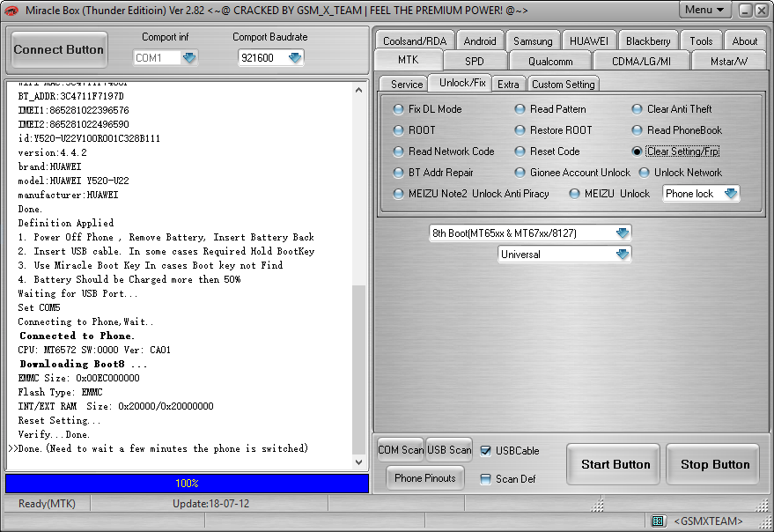
Task: Open the Extra sub-tab
Action: point(508,85)
